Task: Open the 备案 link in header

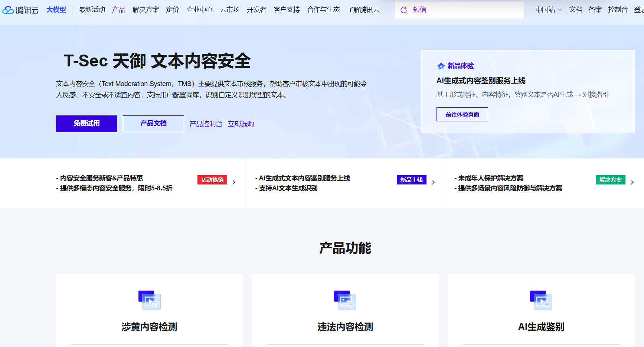Action: click(x=595, y=10)
